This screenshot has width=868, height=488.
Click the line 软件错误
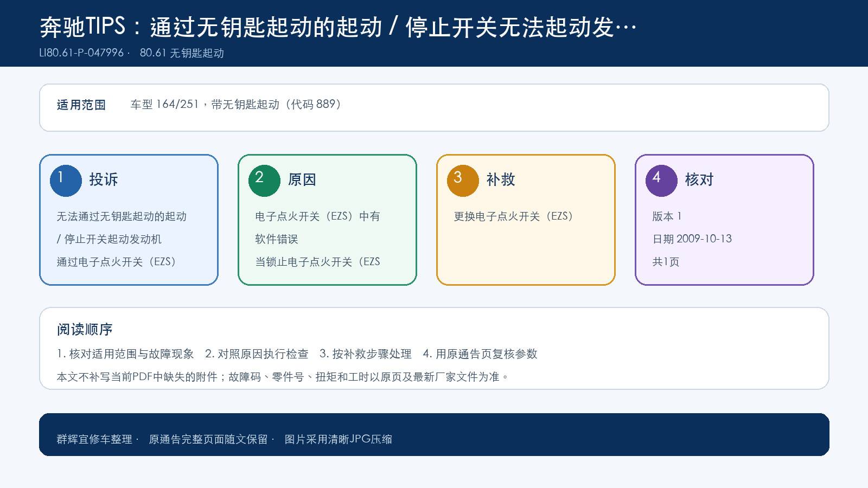[x=277, y=239]
